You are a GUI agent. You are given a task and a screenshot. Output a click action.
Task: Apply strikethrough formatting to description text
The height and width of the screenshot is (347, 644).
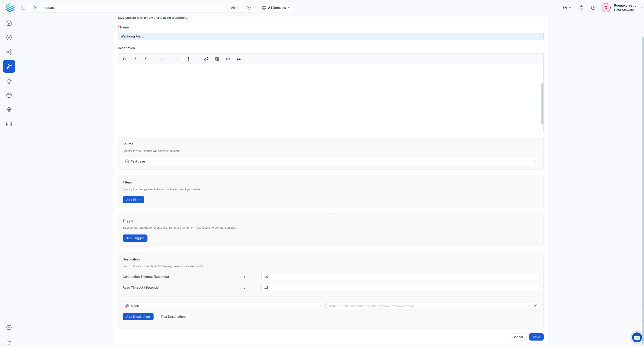click(146, 59)
